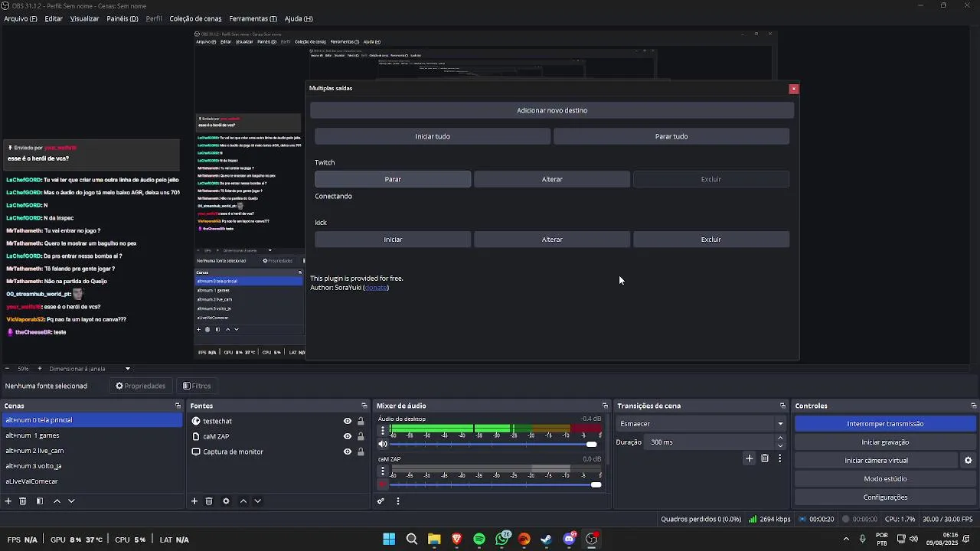Remove scene transition trash icon
The image size is (980, 551).
pyautogui.click(x=765, y=458)
